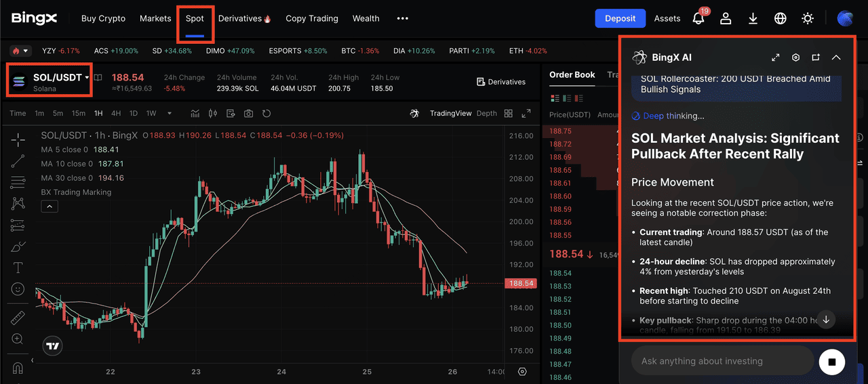Open the chart grid layout icon
Screen dimensions: 868x384
pyautogui.click(x=509, y=113)
